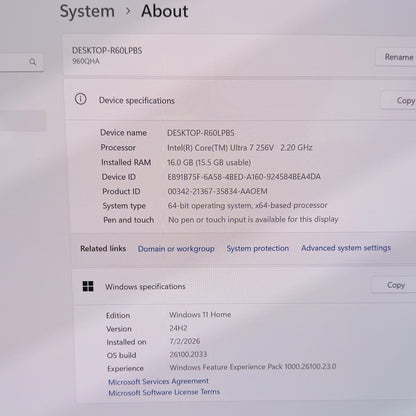Image resolution: width=416 pixels, height=416 pixels.
Task: Click the Related links label
Action: (x=103, y=249)
